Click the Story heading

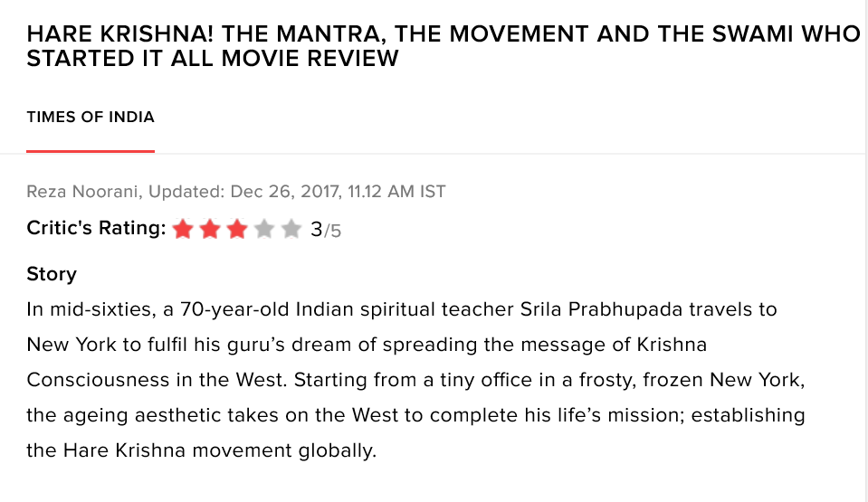pyautogui.click(x=52, y=274)
